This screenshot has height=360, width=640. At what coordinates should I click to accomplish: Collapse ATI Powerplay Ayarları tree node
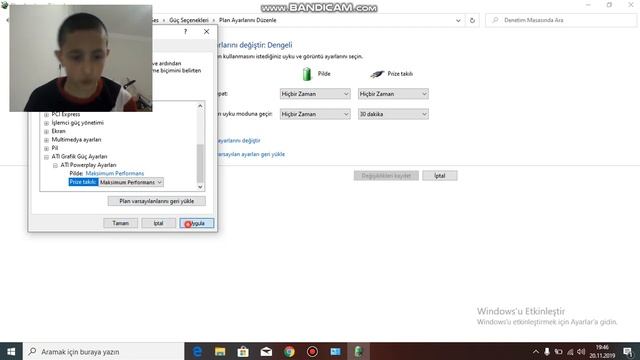click(55, 165)
